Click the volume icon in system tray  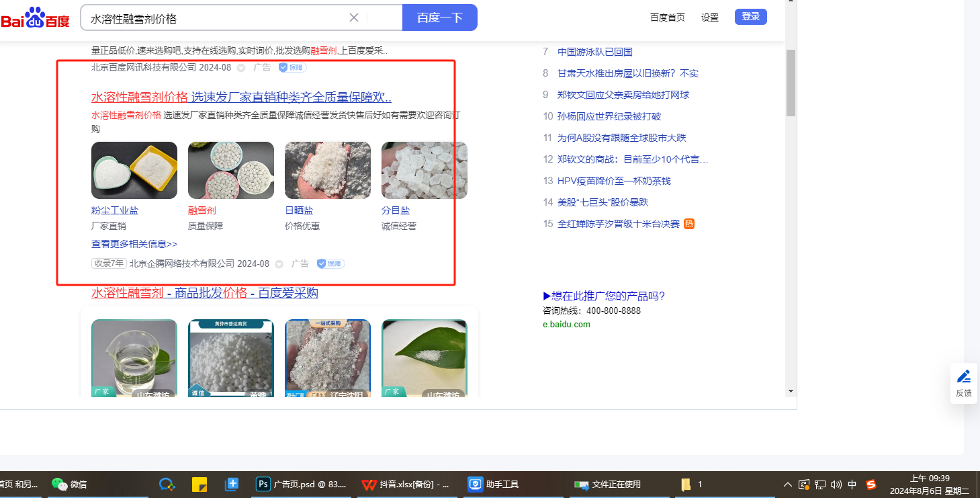[836, 485]
